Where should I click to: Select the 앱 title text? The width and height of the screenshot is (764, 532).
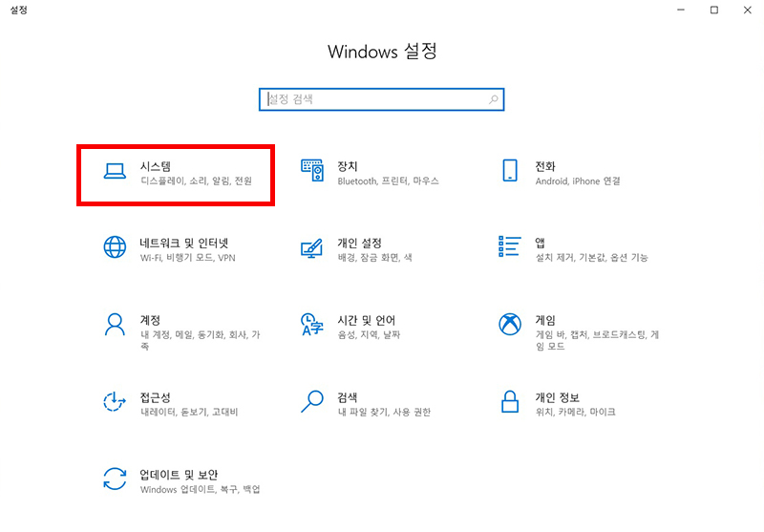tap(541, 243)
